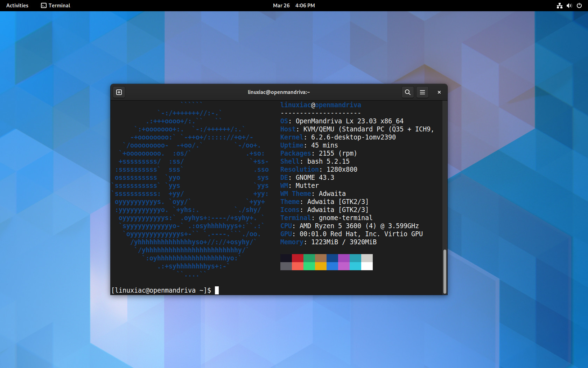588x368 pixels.
Task: Close the terminal window
Action: (439, 92)
